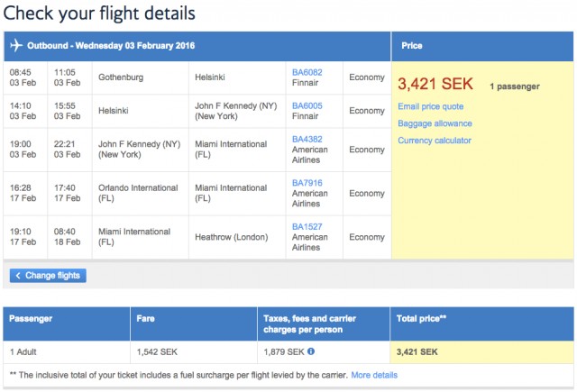Open flight BA6005 details
Image resolution: width=577 pixels, height=392 pixels.
click(307, 105)
